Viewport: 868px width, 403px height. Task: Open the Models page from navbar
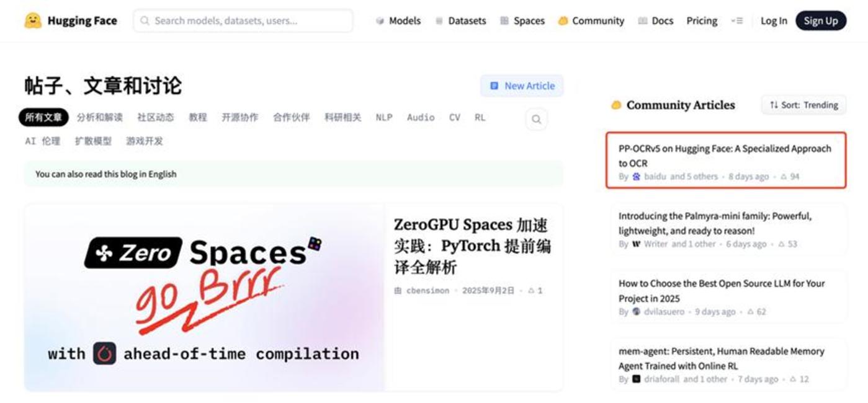398,20
